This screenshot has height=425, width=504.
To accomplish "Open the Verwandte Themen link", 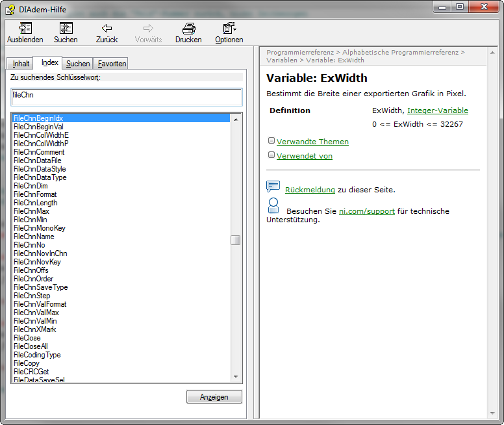I will pyautogui.click(x=312, y=142).
